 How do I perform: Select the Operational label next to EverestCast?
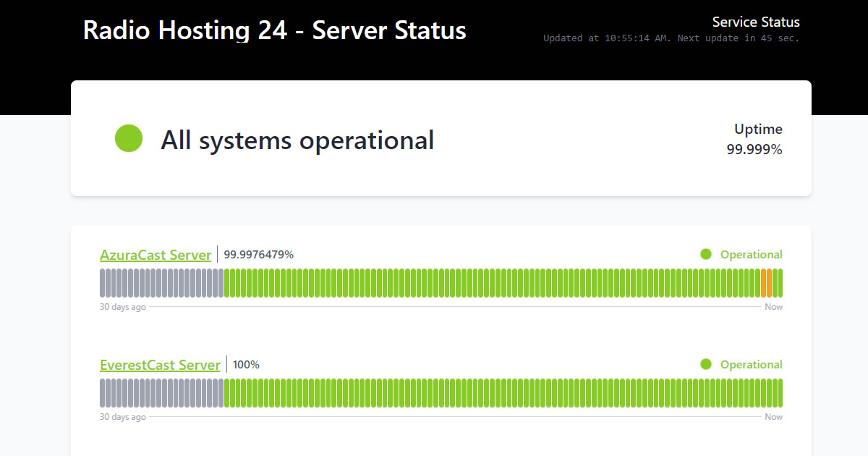click(751, 364)
